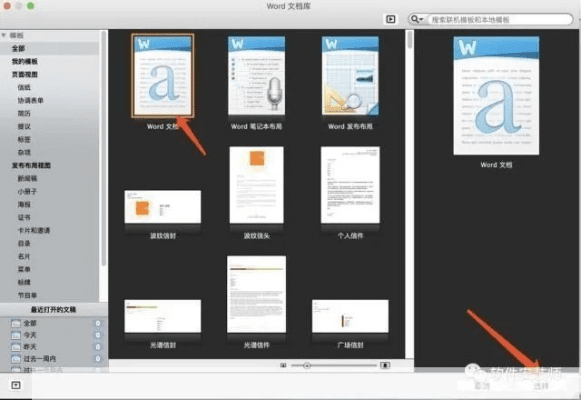Open the 简历 category

point(24,113)
